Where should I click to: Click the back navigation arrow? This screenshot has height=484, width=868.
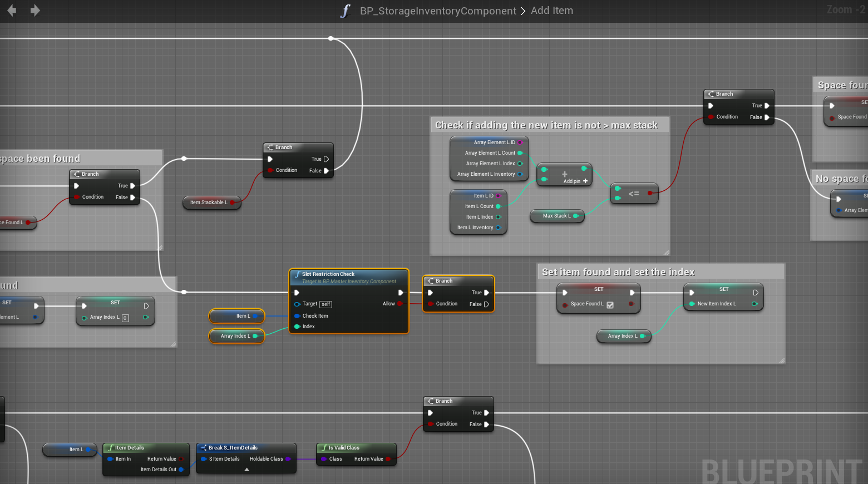(12, 11)
